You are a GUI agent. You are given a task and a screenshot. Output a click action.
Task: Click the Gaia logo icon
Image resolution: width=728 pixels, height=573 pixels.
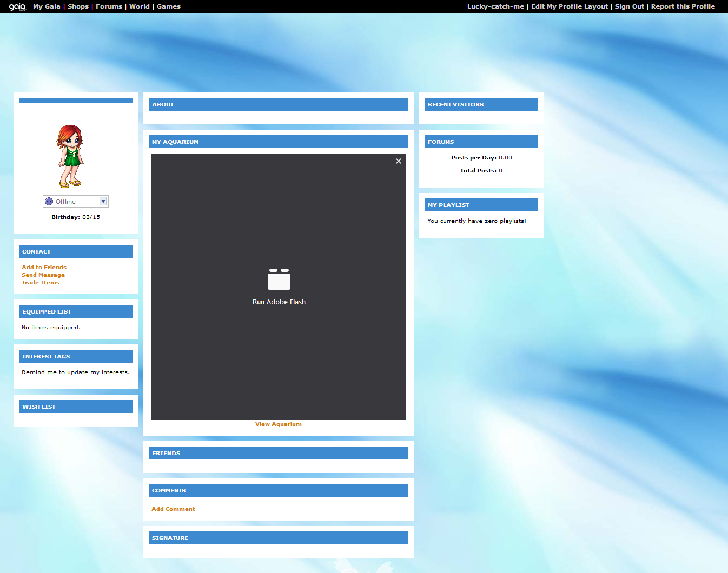[x=17, y=6]
